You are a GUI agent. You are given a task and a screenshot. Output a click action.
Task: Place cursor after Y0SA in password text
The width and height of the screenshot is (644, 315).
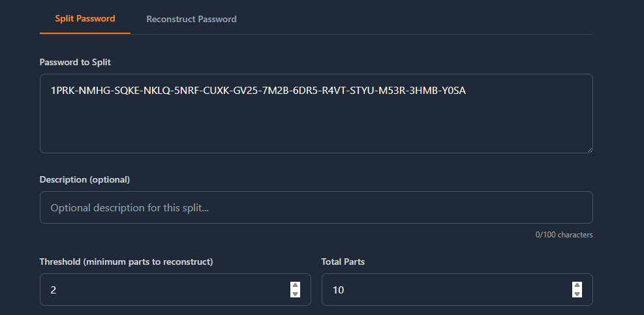(x=467, y=90)
